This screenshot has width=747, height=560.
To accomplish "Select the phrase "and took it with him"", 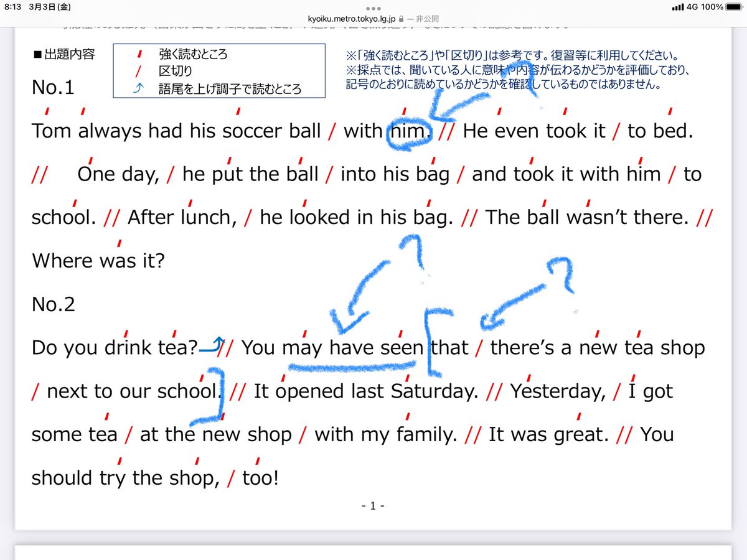I will point(566,175).
